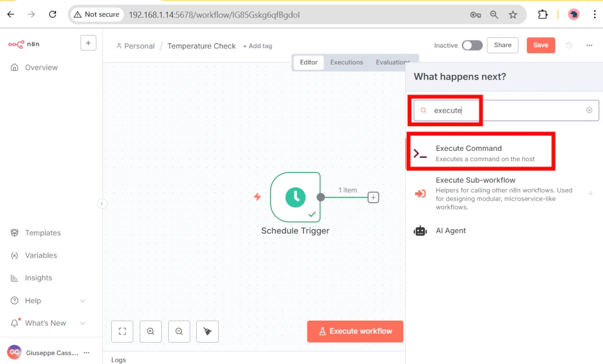The width and height of the screenshot is (603, 364).
Task: Click the zoom out canvas button
Action: 179,331
